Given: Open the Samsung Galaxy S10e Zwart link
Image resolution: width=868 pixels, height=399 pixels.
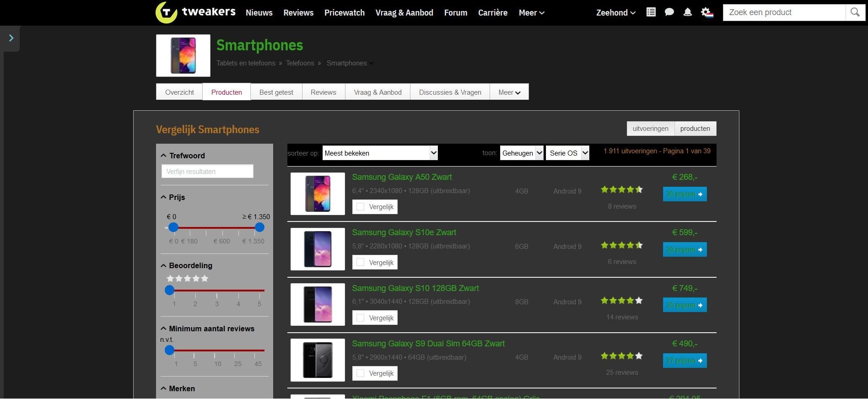Looking at the screenshot, I should point(404,232).
